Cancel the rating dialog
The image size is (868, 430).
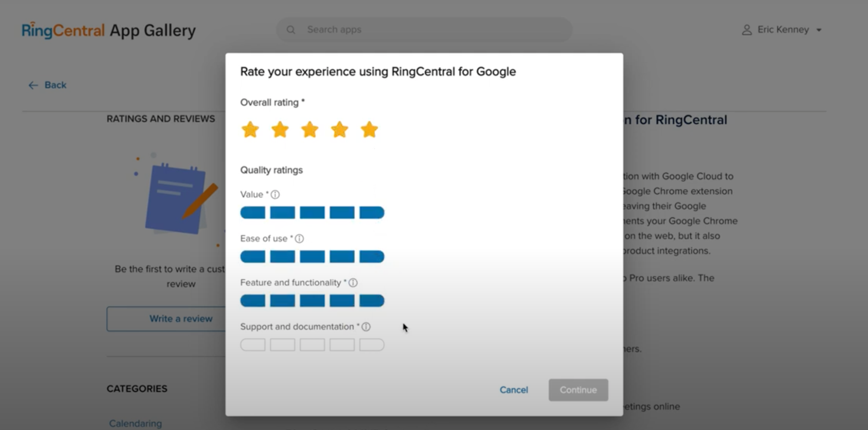pyautogui.click(x=514, y=390)
